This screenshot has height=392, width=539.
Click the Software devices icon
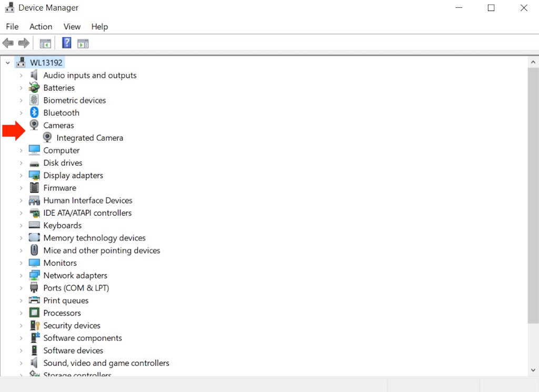pos(34,350)
